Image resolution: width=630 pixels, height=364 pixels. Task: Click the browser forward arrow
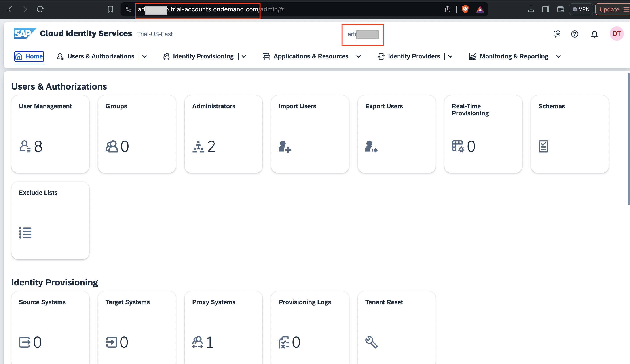(25, 9)
